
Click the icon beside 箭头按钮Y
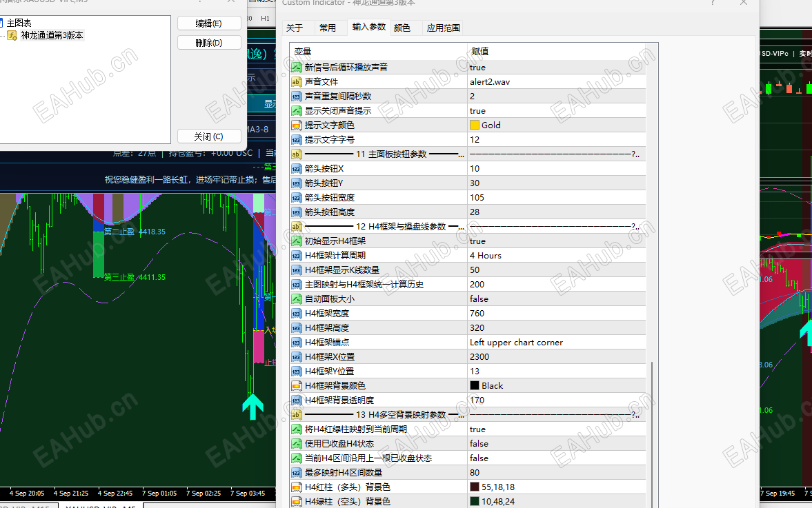click(296, 183)
